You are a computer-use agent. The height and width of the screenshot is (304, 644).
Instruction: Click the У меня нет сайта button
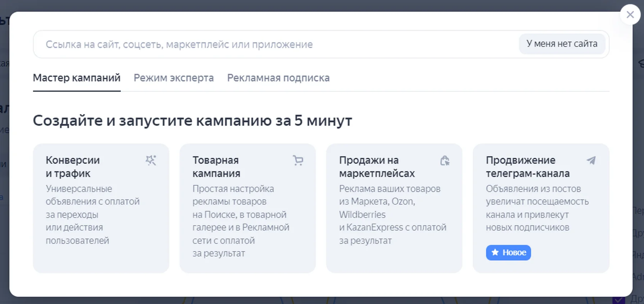click(x=562, y=44)
